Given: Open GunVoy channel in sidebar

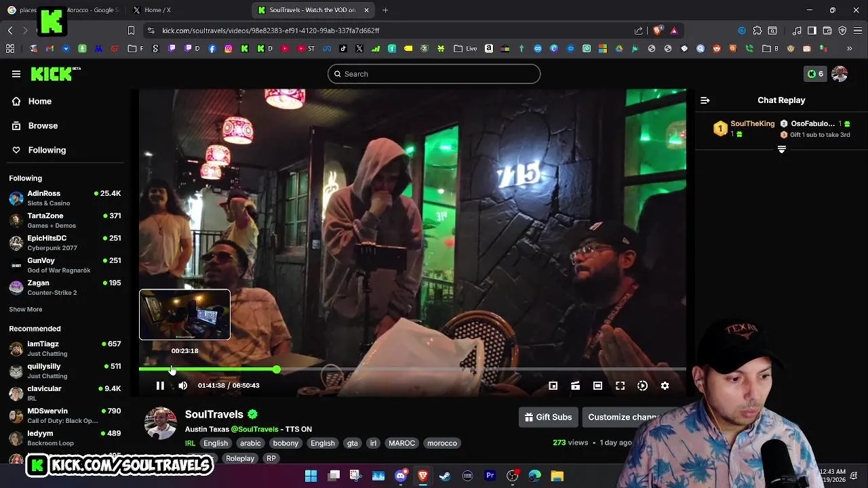Looking at the screenshot, I should tap(65, 265).
